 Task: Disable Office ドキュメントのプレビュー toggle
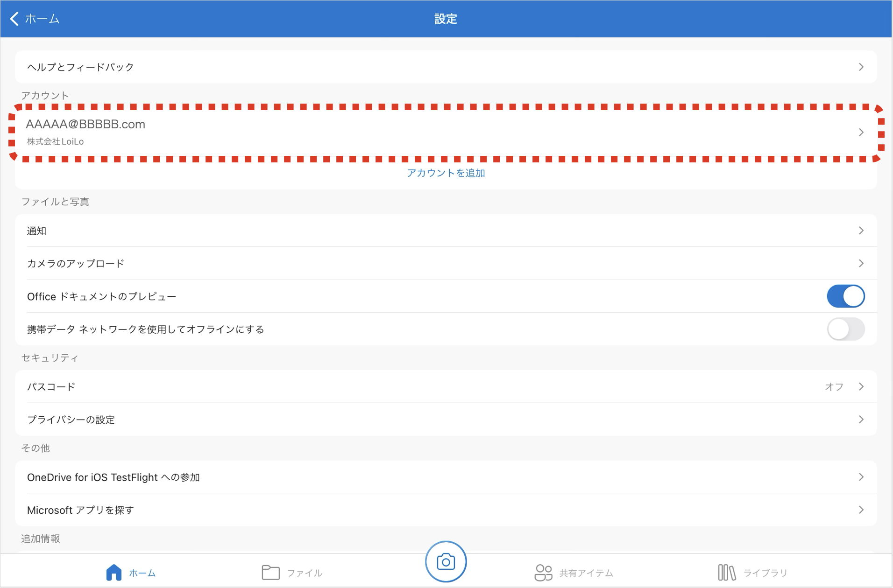point(845,296)
